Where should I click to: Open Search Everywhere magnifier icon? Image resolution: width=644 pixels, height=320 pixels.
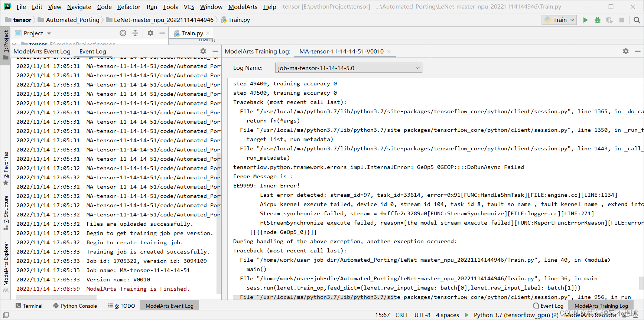tap(637, 20)
